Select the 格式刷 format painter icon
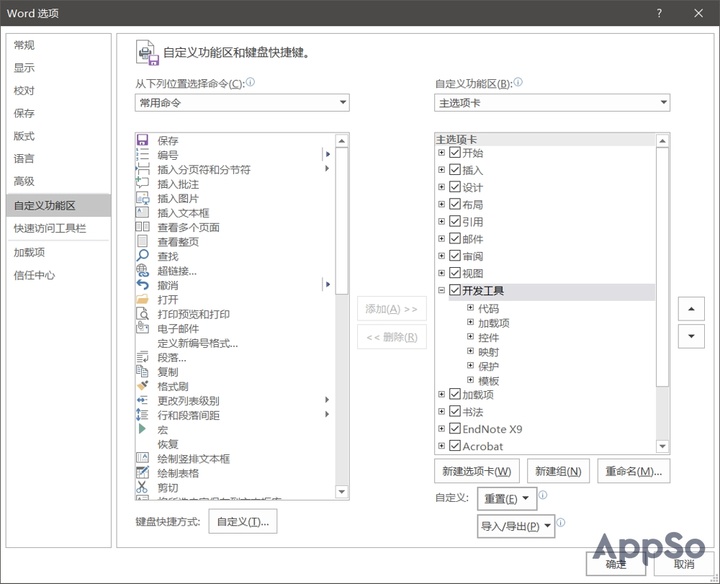720x584 pixels. point(142,386)
